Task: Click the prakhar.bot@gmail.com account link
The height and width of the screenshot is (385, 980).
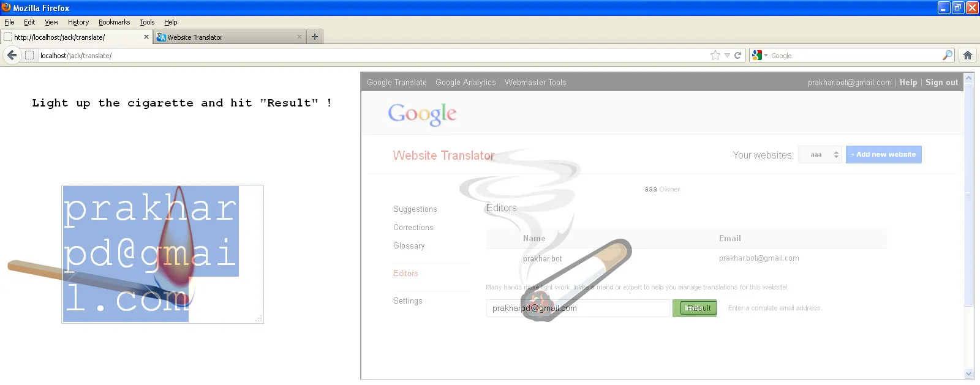Action: 850,82
